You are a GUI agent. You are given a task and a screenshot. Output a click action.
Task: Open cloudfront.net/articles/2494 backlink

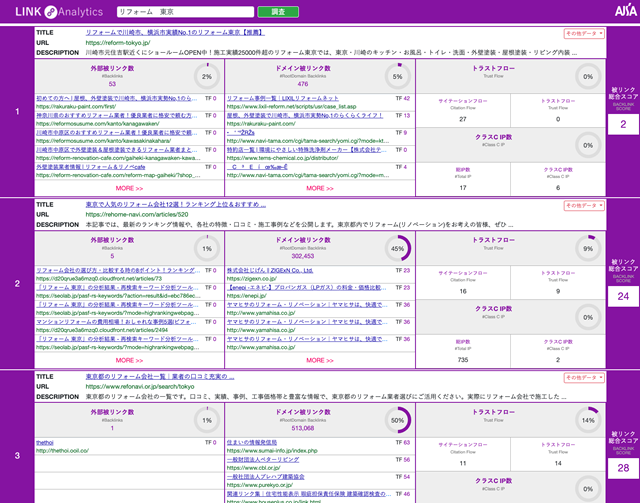[102, 330]
